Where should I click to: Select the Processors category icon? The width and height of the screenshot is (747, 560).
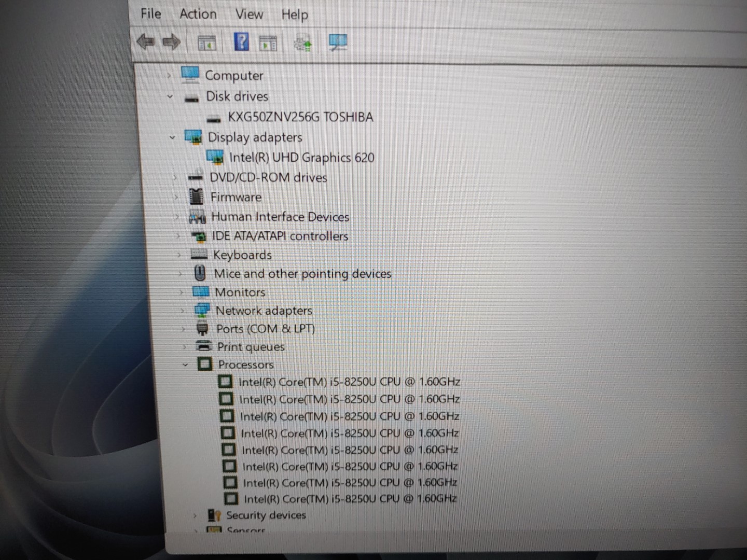pyautogui.click(x=205, y=364)
